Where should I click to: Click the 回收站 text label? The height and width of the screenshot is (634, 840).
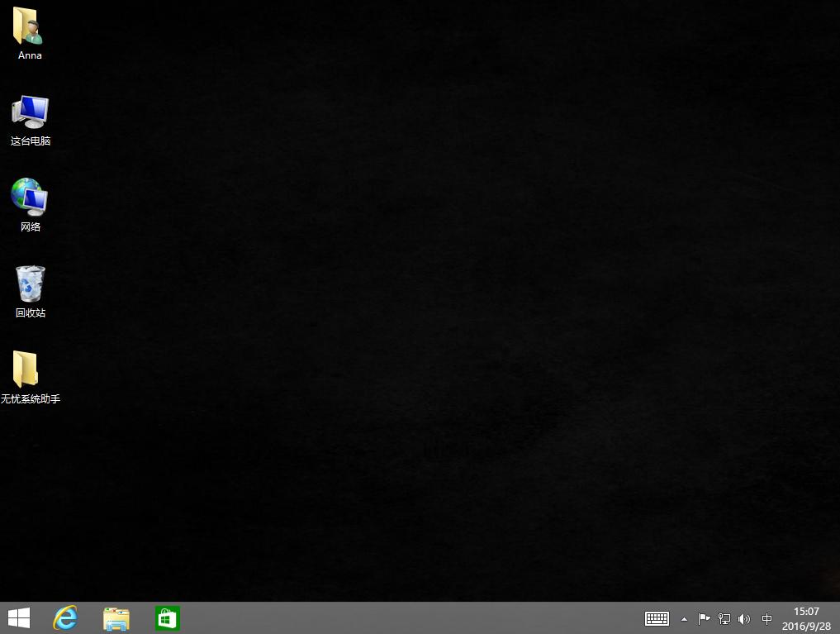[x=30, y=312]
